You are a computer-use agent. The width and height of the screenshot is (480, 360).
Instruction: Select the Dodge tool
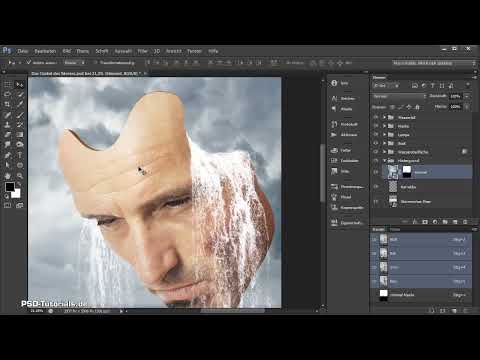(x=20, y=145)
